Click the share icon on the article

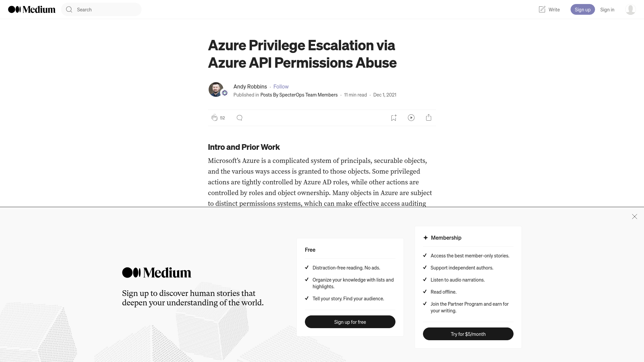pyautogui.click(x=429, y=118)
